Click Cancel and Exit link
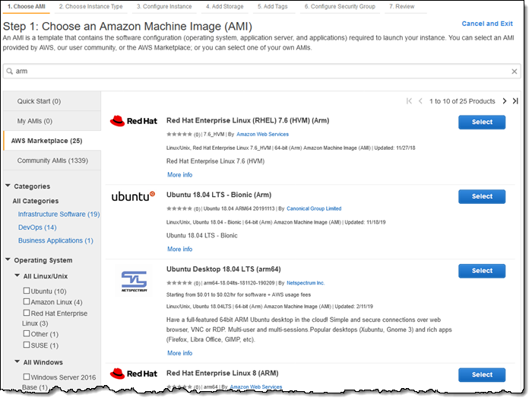Screen dimensions: 532x401 pos(486,24)
